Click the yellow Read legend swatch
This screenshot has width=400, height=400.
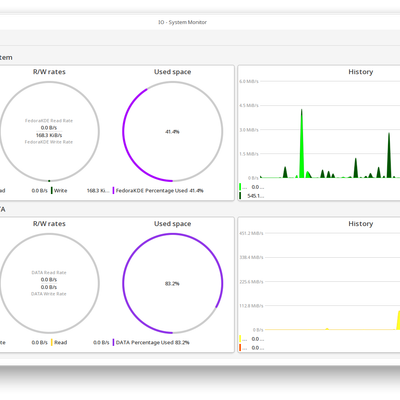52,342
